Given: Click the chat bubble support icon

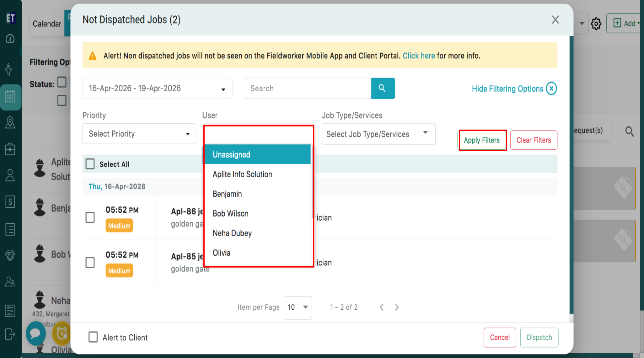Looking at the screenshot, I should pos(35,333).
